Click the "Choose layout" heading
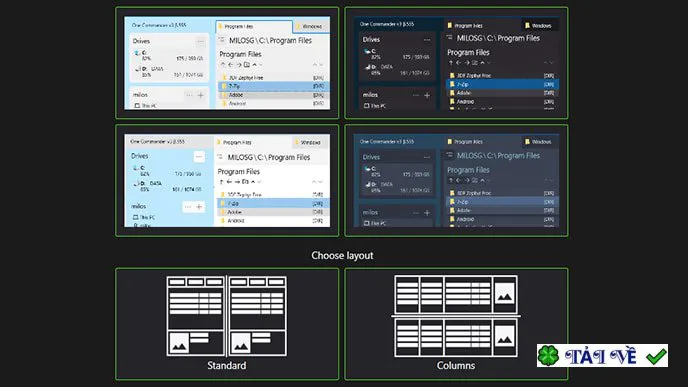 click(x=342, y=255)
